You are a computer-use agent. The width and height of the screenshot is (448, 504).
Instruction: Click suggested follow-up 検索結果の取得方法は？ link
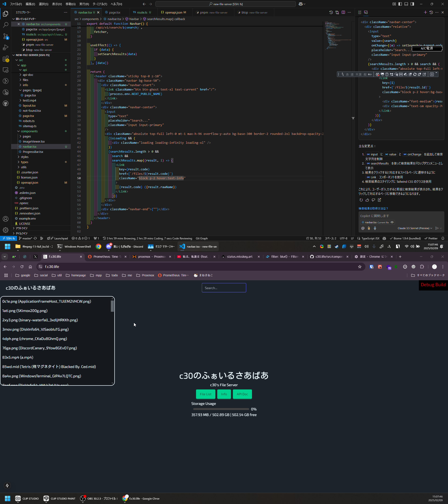[373, 208]
